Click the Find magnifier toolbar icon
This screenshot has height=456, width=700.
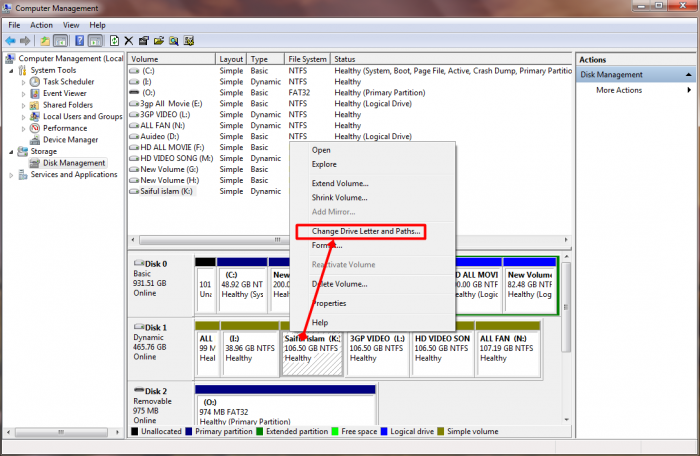tap(174, 41)
